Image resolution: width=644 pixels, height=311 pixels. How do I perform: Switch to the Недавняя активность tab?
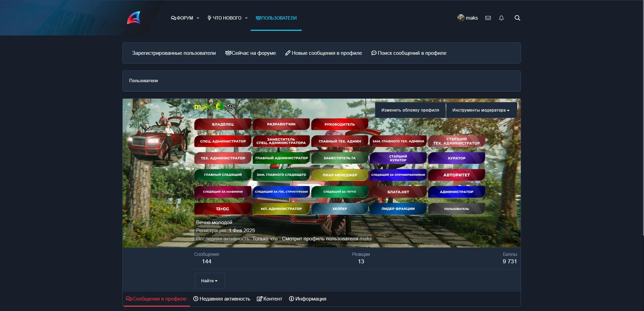(x=222, y=299)
